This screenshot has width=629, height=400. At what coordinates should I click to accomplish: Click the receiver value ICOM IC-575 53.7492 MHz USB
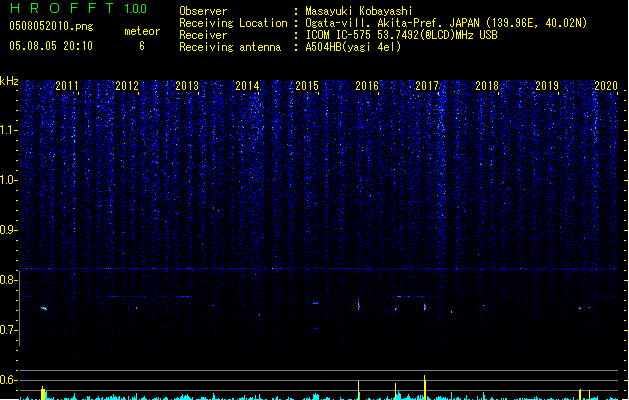tap(401, 35)
